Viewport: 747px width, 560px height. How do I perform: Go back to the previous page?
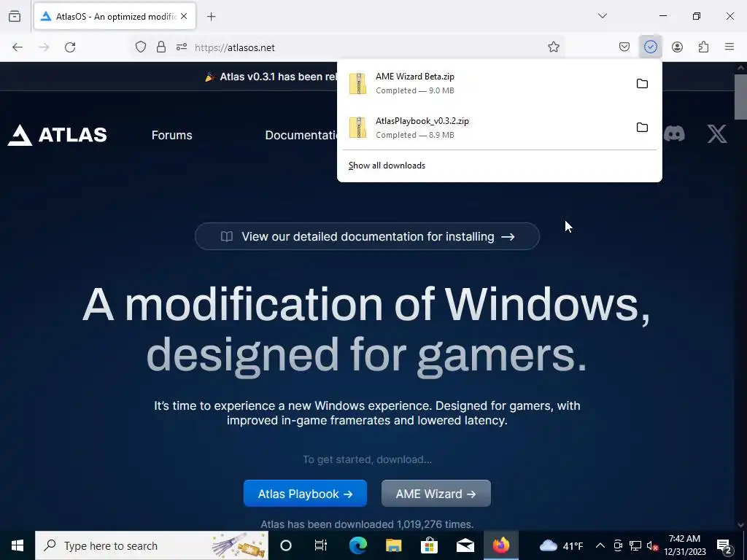[18, 47]
